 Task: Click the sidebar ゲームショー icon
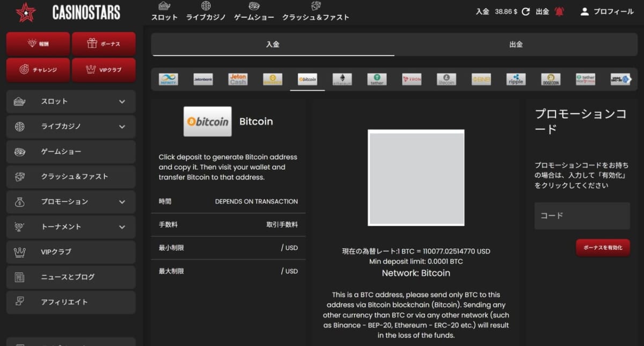pyautogui.click(x=20, y=152)
